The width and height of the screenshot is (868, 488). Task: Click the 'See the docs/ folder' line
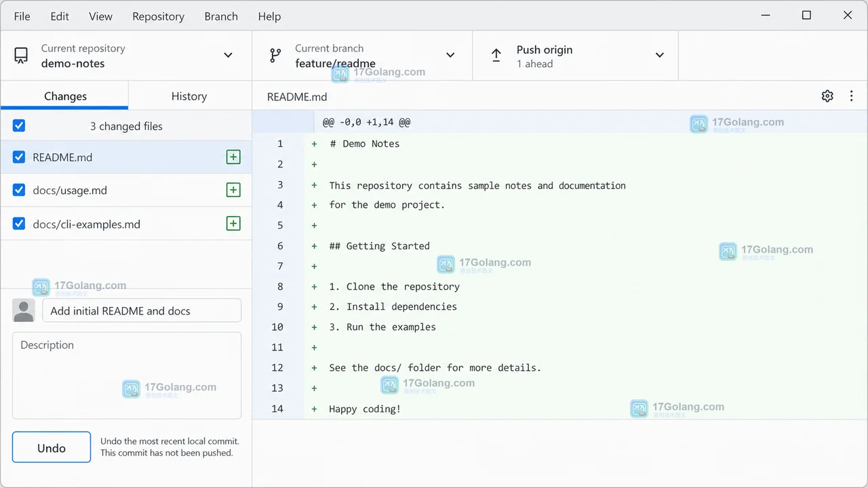point(435,368)
